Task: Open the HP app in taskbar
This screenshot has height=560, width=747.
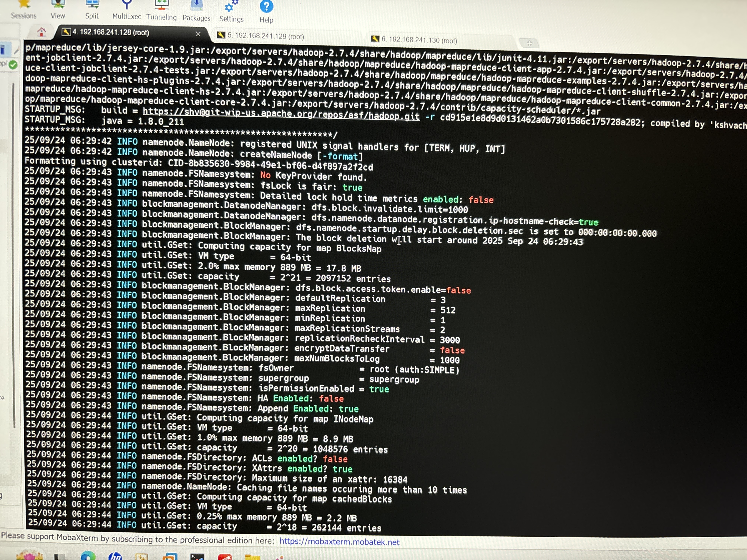Action: [x=115, y=556]
